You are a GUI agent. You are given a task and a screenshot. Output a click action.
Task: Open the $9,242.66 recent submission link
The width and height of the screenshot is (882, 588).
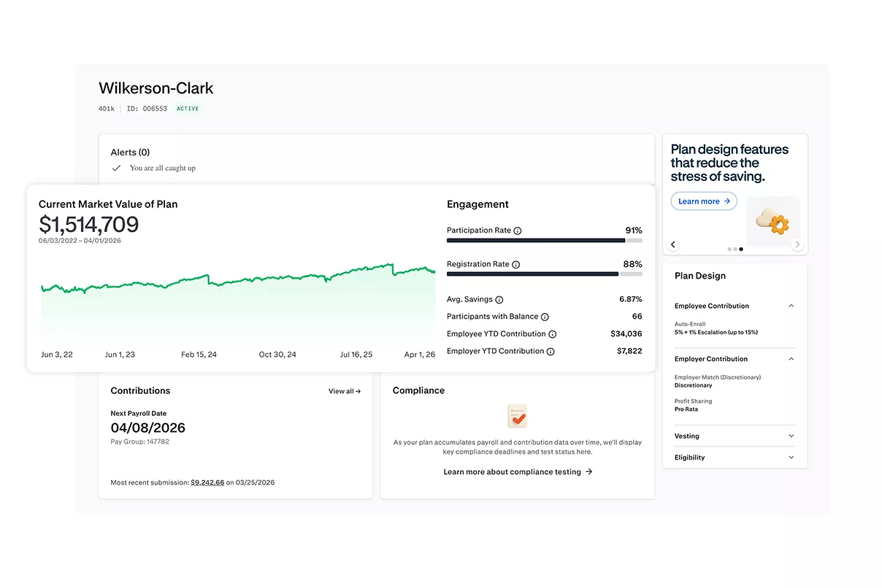click(207, 483)
